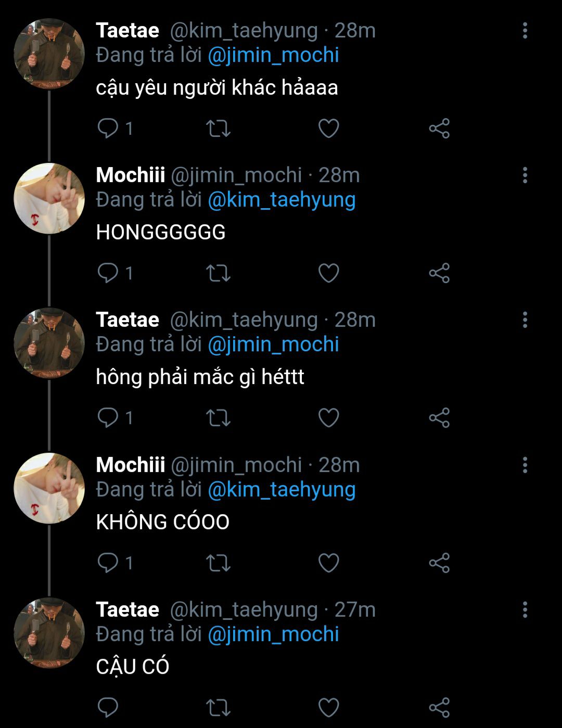Open more options for the first Taetae tweet
The width and height of the screenshot is (562, 728).
coord(525,31)
